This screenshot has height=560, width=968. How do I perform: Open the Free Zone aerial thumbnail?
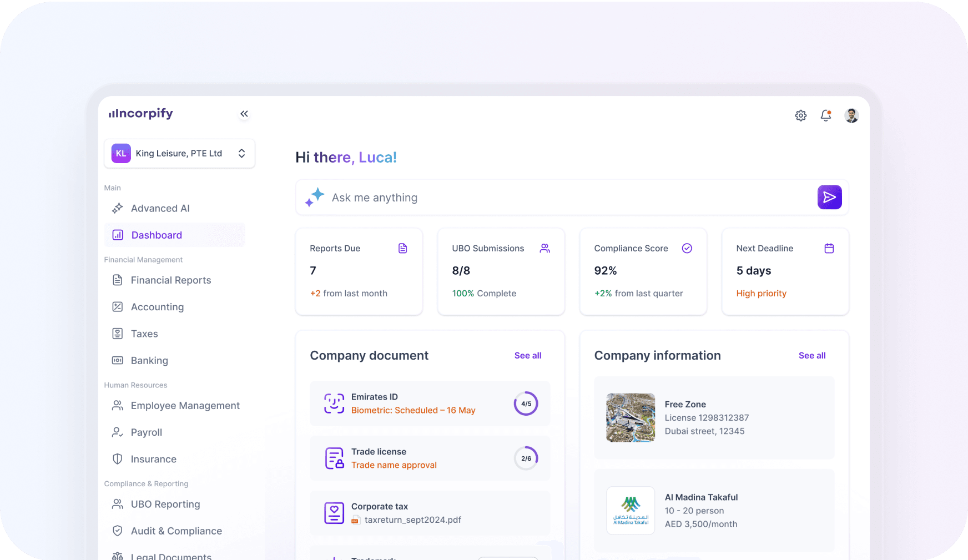pos(631,418)
